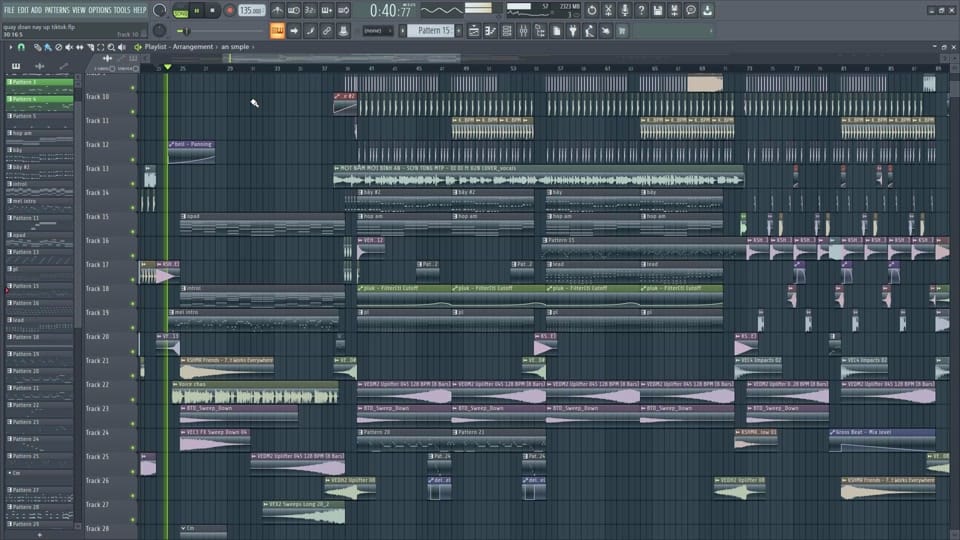The image size is (960, 540).
Task: Open the project info page icon
Action: pos(556,31)
